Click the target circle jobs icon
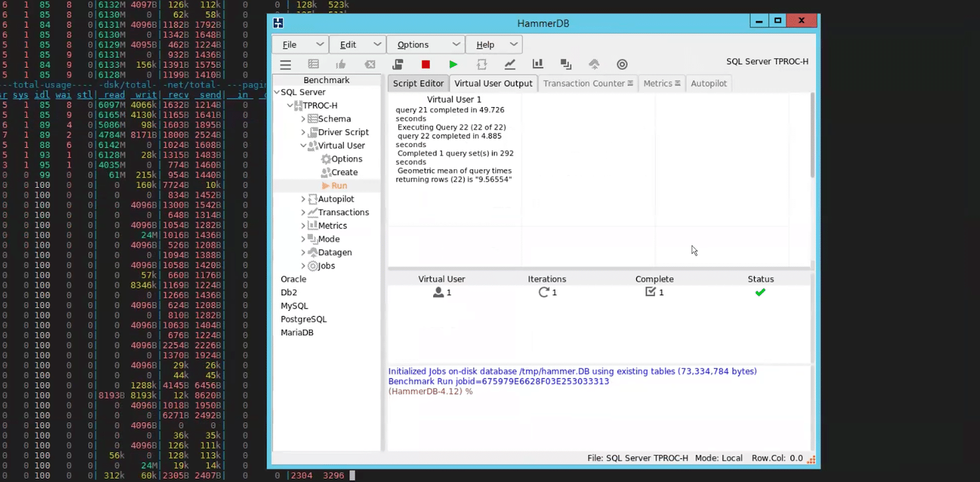The width and height of the screenshot is (980, 482). (x=622, y=65)
